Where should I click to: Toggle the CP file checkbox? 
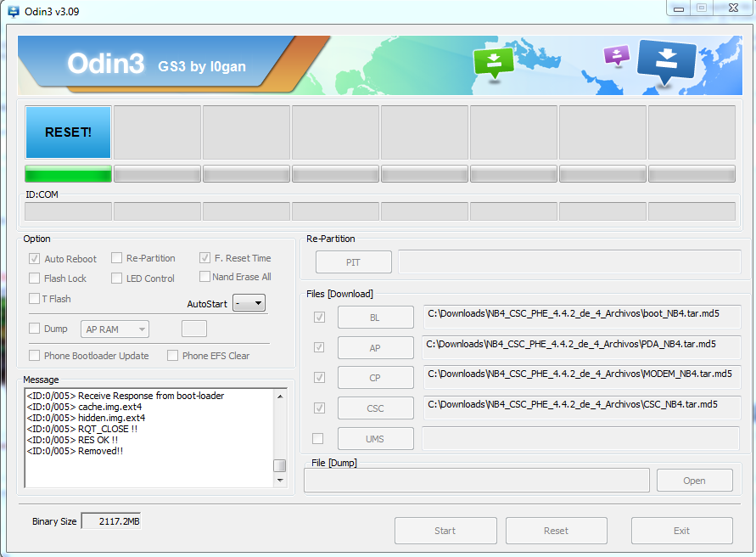click(x=319, y=378)
